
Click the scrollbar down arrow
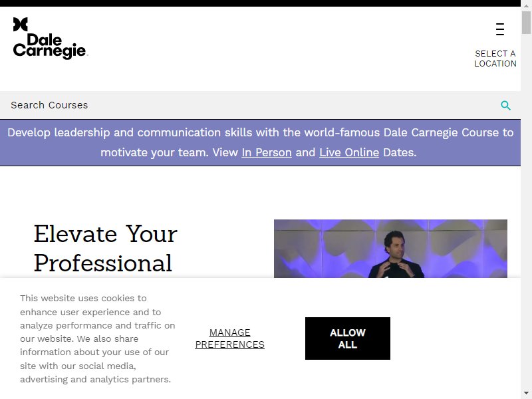point(526,394)
